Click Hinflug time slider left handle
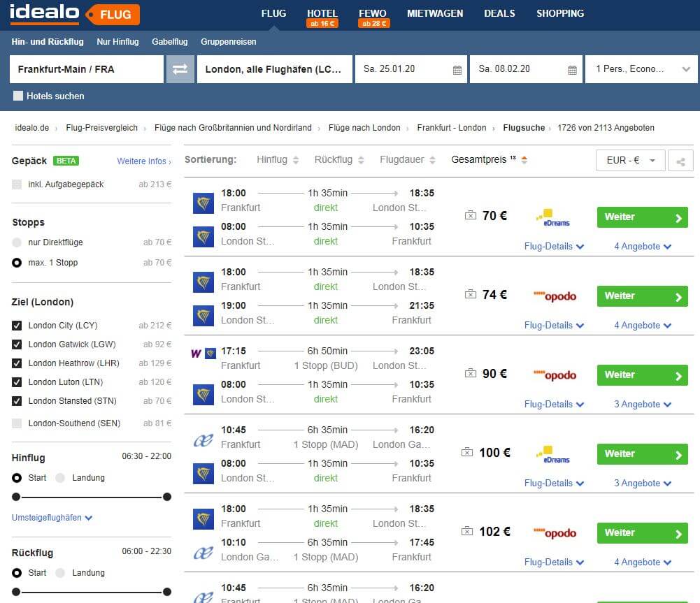Image resolution: width=700 pixels, height=603 pixels. pos(16,497)
